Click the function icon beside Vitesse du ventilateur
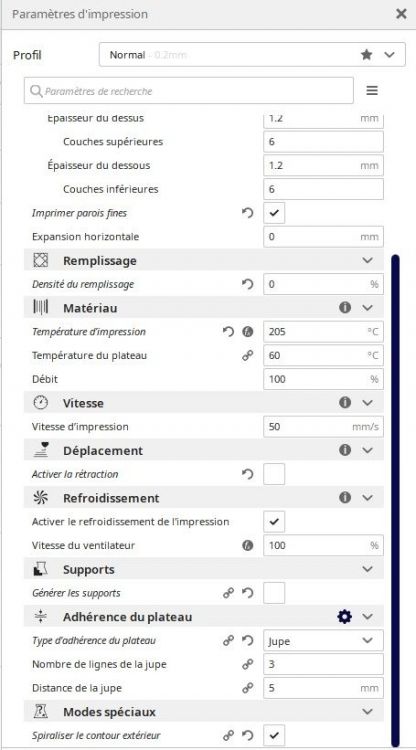This screenshot has width=416, height=750. [x=247, y=545]
